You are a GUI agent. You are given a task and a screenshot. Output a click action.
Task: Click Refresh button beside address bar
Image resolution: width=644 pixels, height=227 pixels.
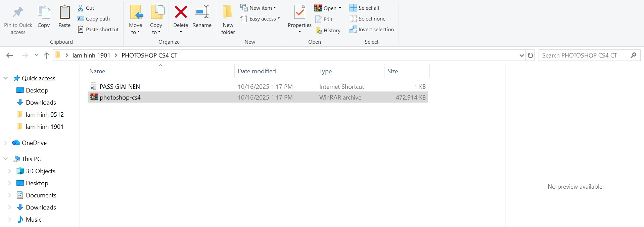[531, 55]
